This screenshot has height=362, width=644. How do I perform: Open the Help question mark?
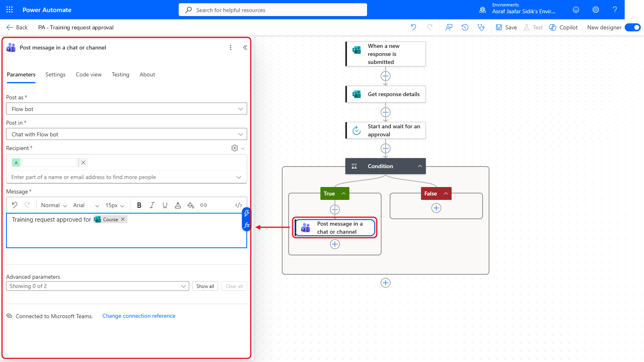(615, 10)
